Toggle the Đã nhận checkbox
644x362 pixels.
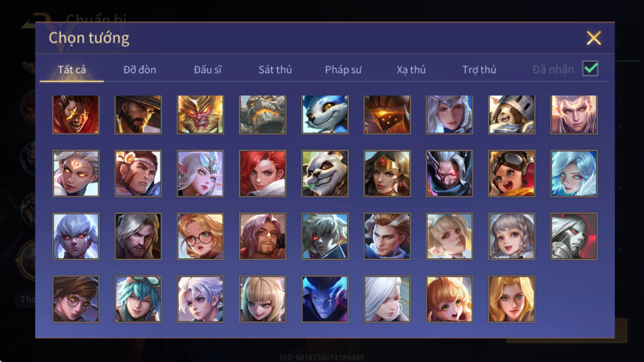pyautogui.click(x=590, y=69)
